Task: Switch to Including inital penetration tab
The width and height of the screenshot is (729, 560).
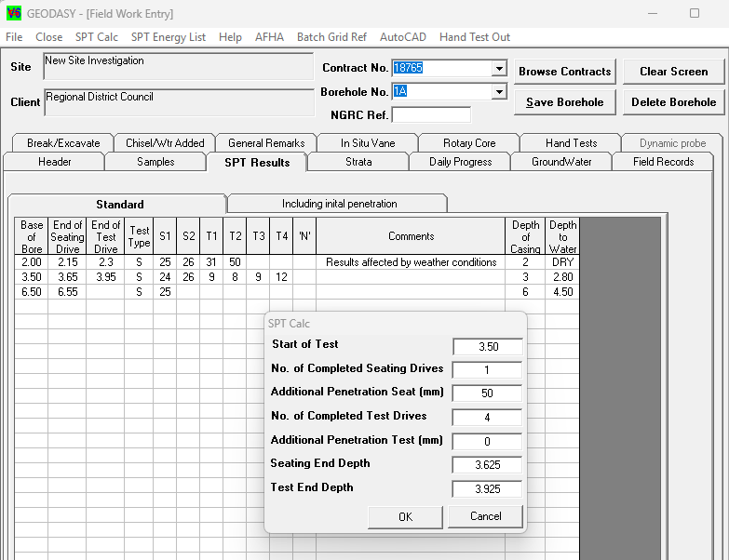Action: pyautogui.click(x=339, y=204)
